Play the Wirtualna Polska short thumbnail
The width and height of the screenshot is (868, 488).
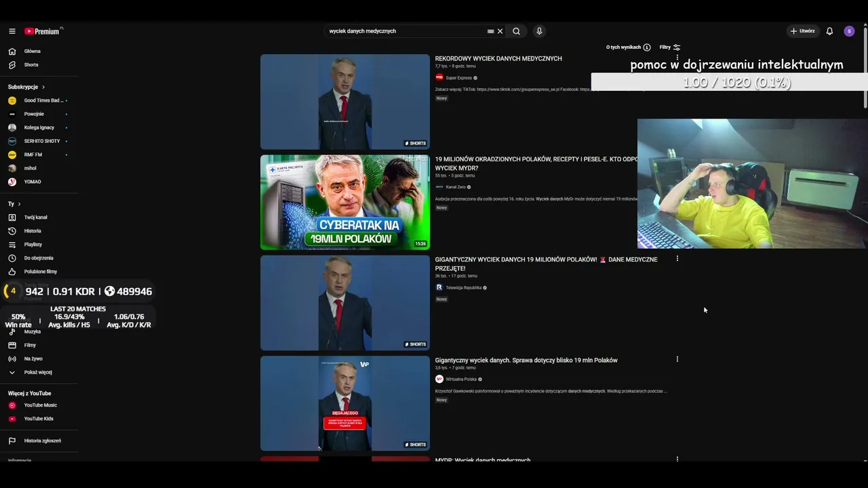coord(345,403)
